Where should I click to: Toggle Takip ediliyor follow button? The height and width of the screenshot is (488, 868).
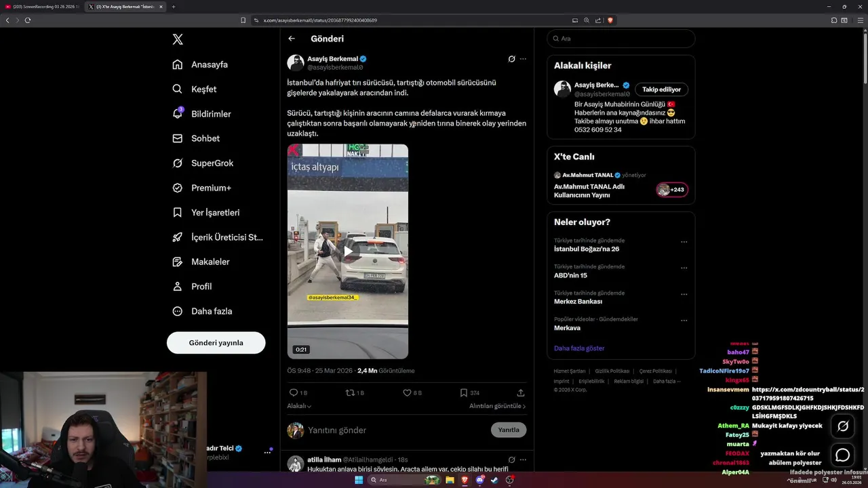pyautogui.click(x=662, y=89)
